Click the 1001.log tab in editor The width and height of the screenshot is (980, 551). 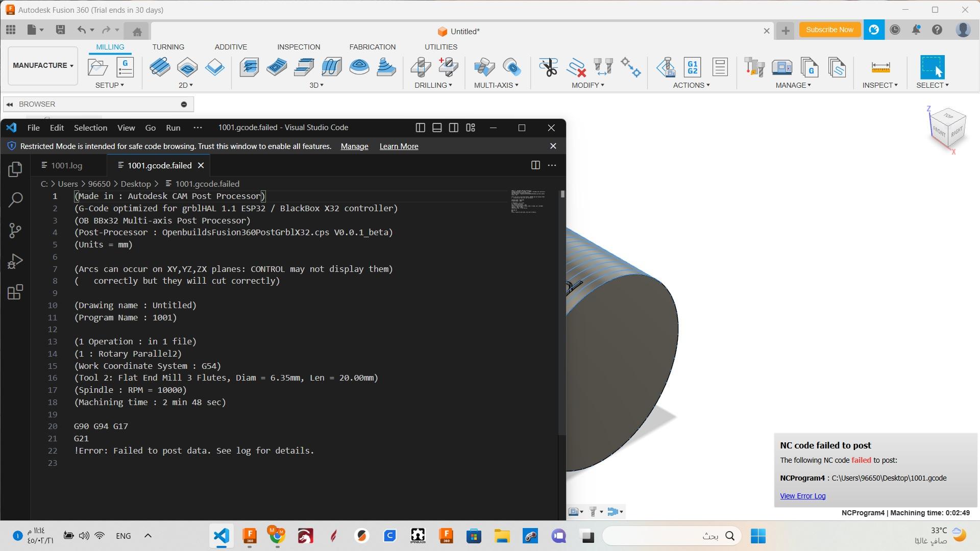point(66,165)
